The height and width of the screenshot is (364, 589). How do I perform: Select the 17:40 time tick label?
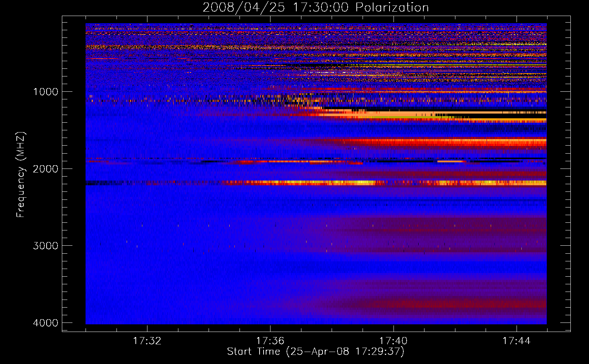click(x=394, y=341)
